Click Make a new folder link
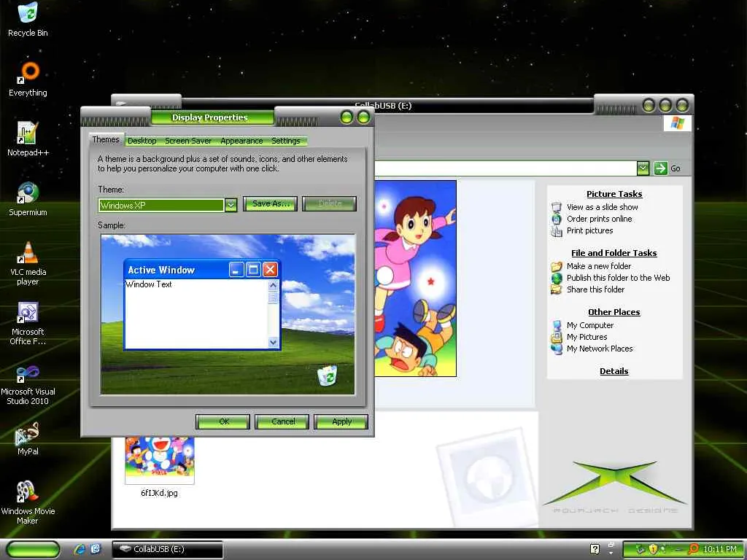Image resolution: width=747 pixels, height=560 pixels. point(599,266)
